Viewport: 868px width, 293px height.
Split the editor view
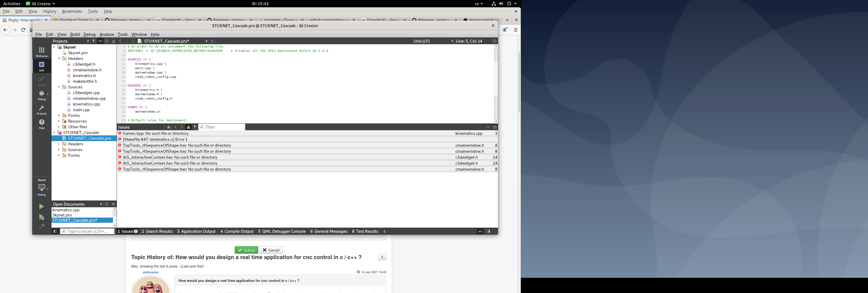click(x=495, y=41)
